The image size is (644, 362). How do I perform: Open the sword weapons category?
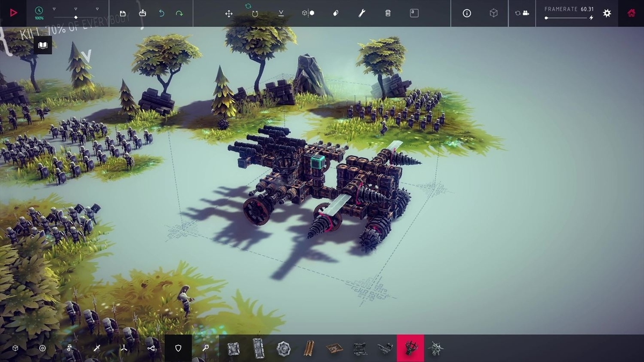click(97, 348)
